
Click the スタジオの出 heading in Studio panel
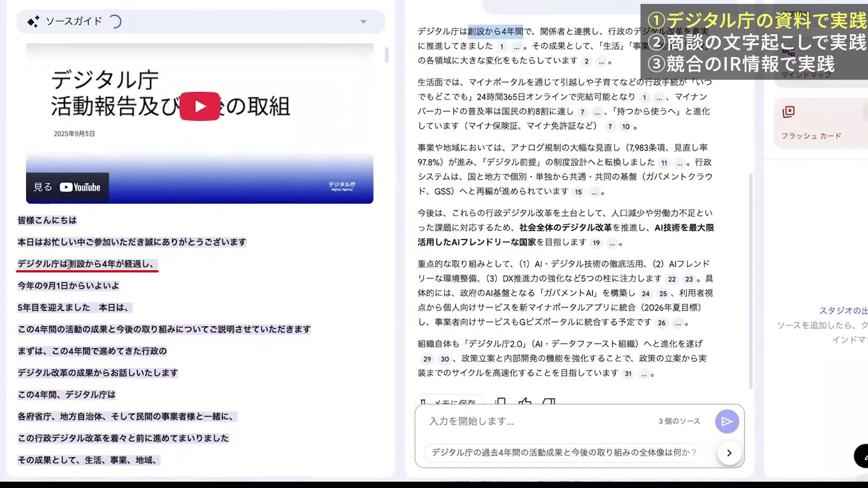844,311
